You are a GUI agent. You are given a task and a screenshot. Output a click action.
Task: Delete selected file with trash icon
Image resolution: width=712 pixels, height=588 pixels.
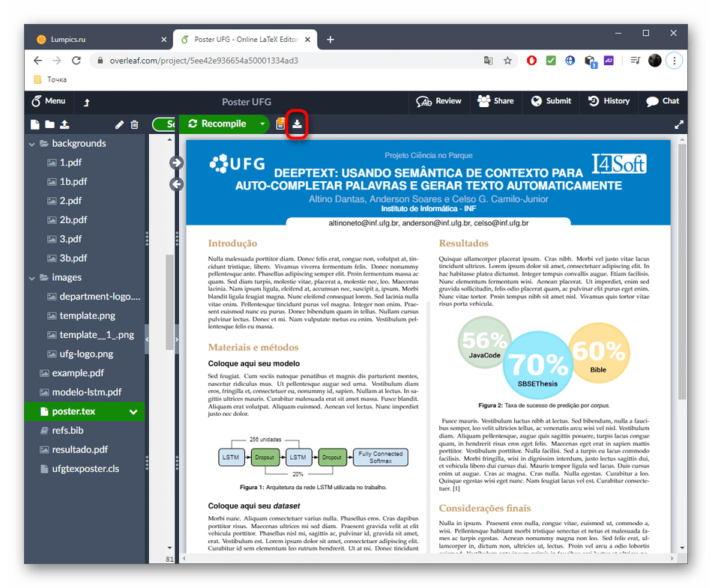pos(134,124)
